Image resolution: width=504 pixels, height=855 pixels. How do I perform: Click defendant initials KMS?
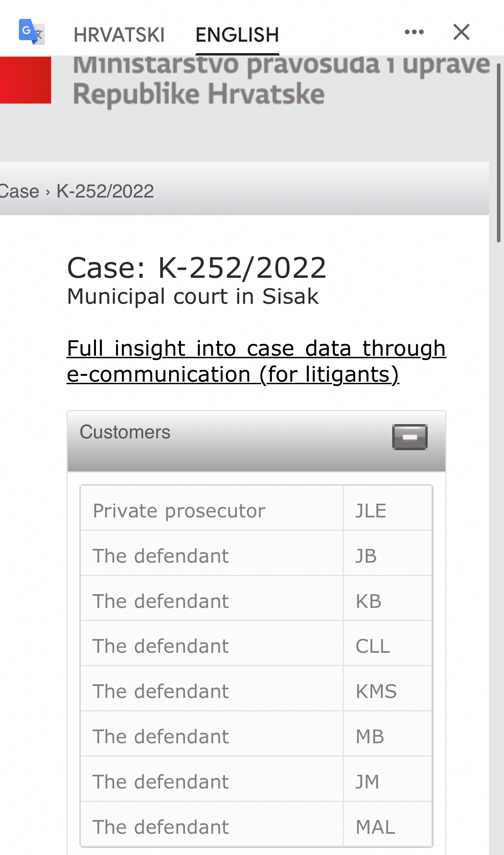(376, 692)
